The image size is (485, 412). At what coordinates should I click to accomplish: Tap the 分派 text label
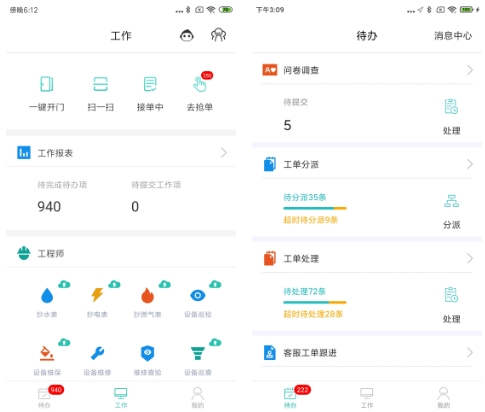[451, 225]
